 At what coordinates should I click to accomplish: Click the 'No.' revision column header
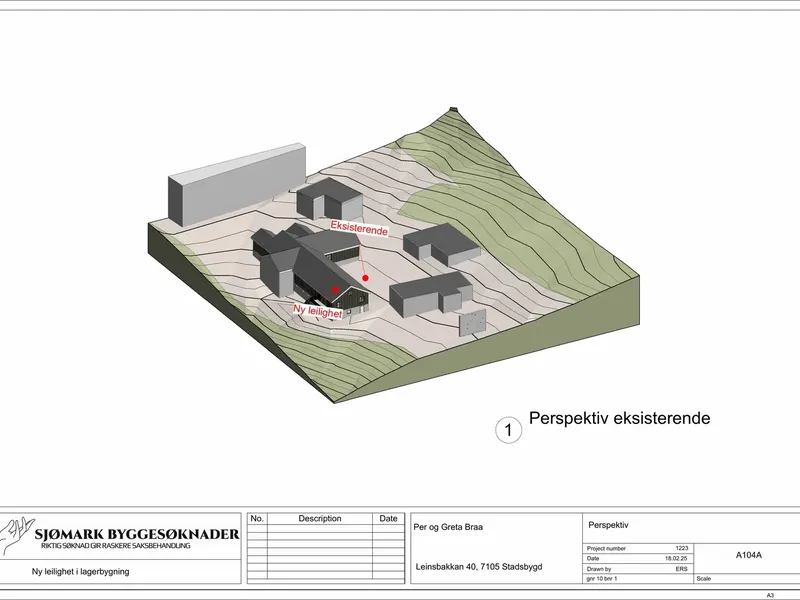257,518
